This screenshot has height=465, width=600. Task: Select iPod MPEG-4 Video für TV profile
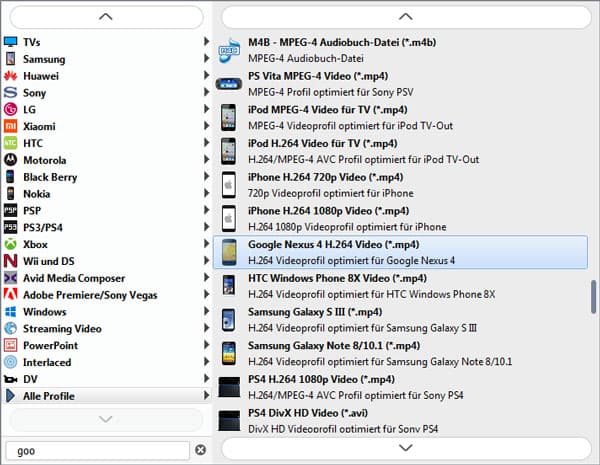(x=400, y=117)
